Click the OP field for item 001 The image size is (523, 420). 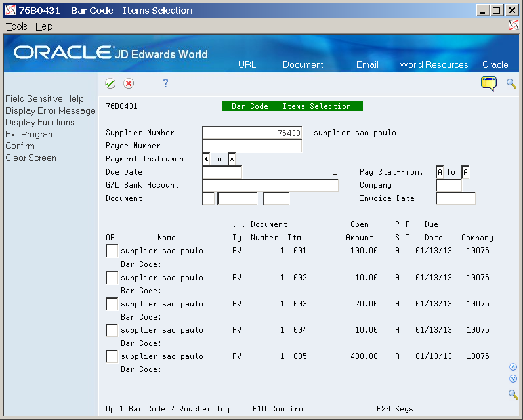pyautogui.click(x=112, y=251)
